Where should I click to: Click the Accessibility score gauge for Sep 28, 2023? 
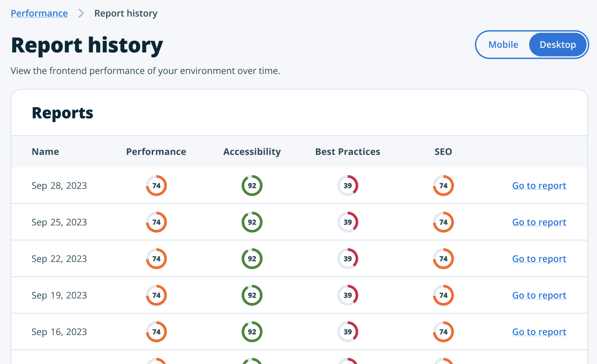tap(252, 185)
